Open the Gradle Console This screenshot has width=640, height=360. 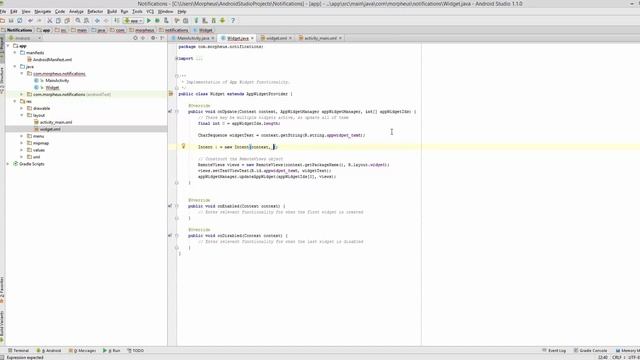(590, 350)
